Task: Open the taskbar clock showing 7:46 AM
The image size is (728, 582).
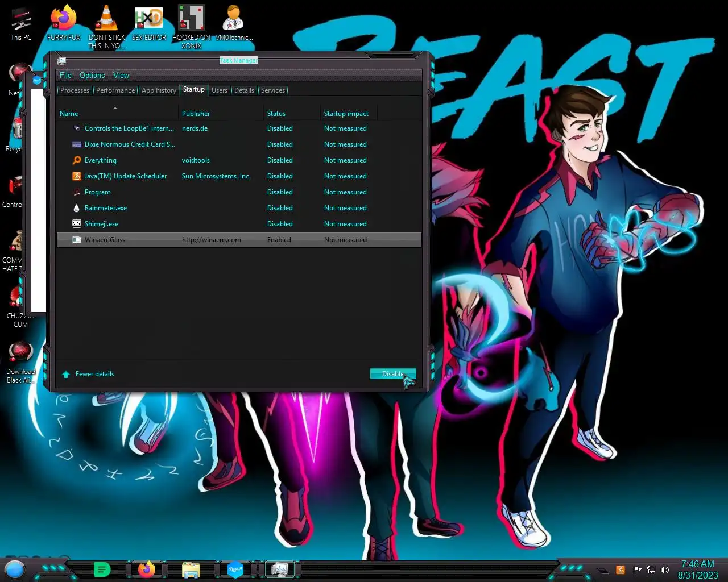Action: click(698, 569)
